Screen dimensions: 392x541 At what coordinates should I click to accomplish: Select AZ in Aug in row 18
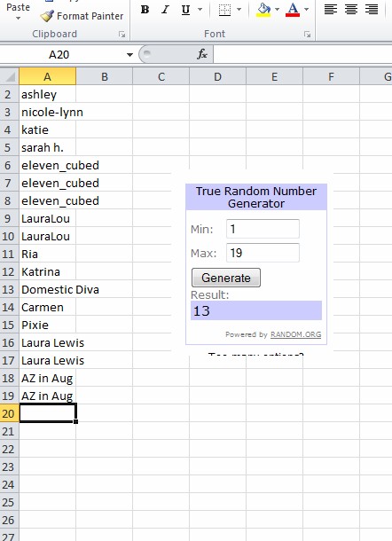(x=47, y=378)
